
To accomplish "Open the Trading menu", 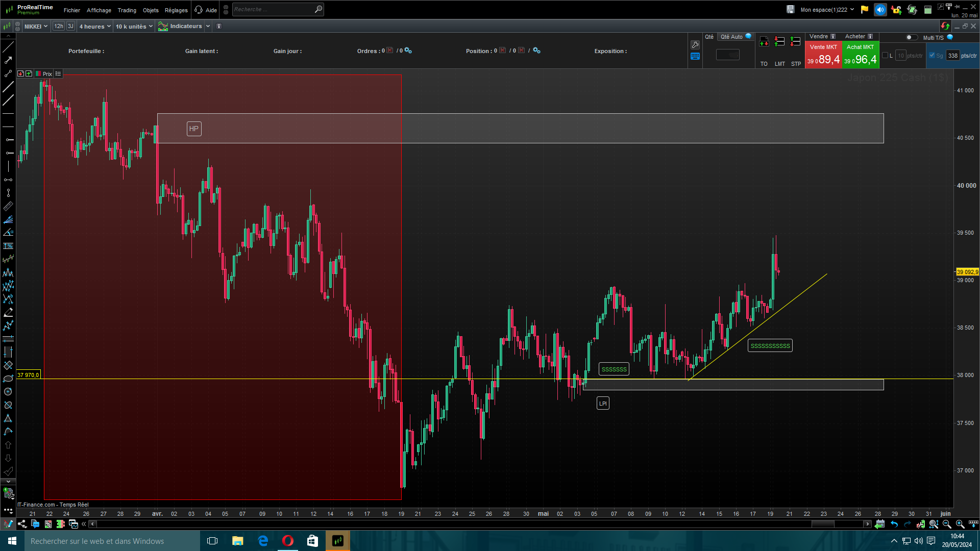I will coord(127,10).
